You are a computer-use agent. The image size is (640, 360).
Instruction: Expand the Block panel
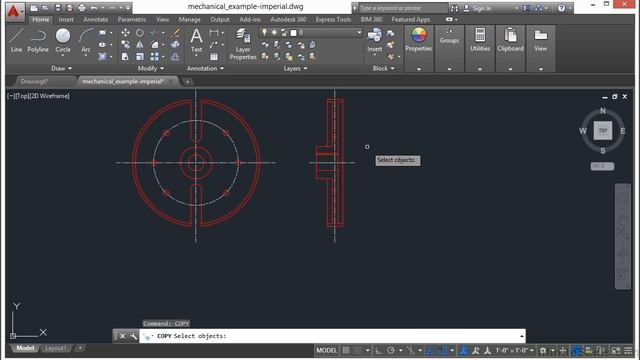click(383, 68)
